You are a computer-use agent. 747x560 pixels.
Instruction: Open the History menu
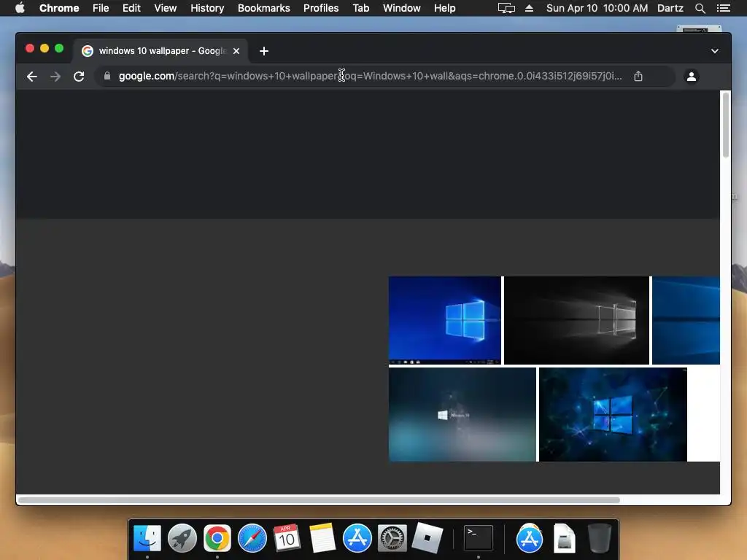pos(207,8)
